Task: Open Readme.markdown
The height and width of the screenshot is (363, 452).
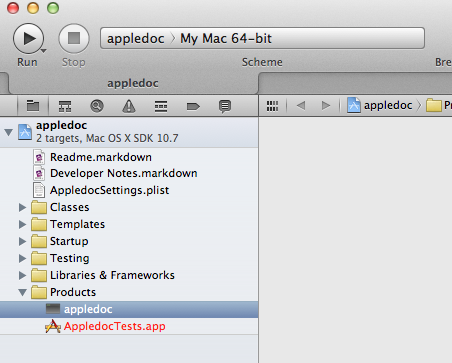Action: 101,157
